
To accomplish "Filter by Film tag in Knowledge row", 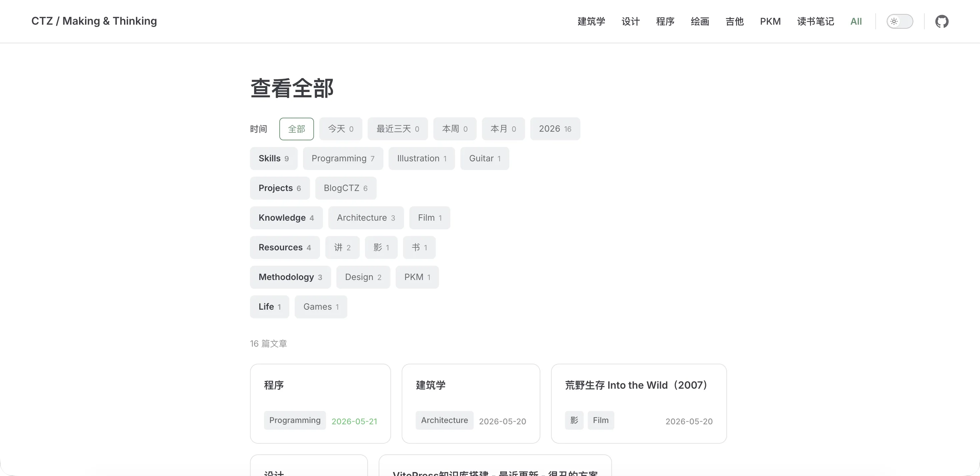I will click(430, 218).
